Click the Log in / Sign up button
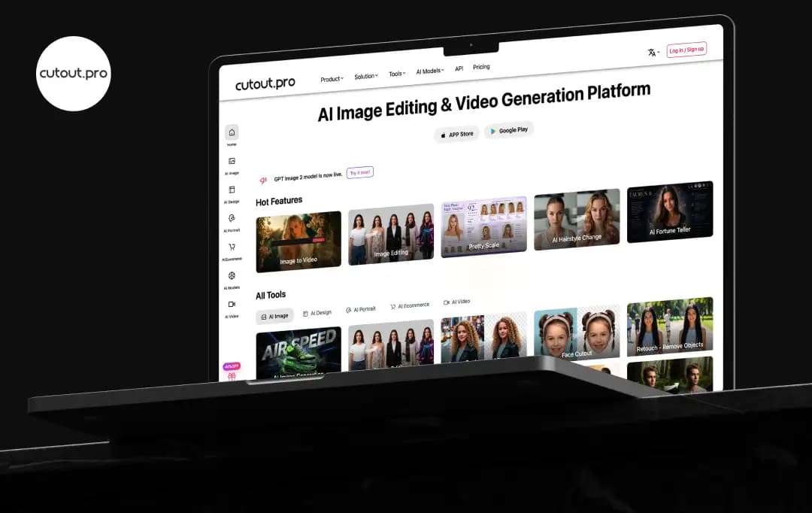812x513 pixels. coord(686,50)
